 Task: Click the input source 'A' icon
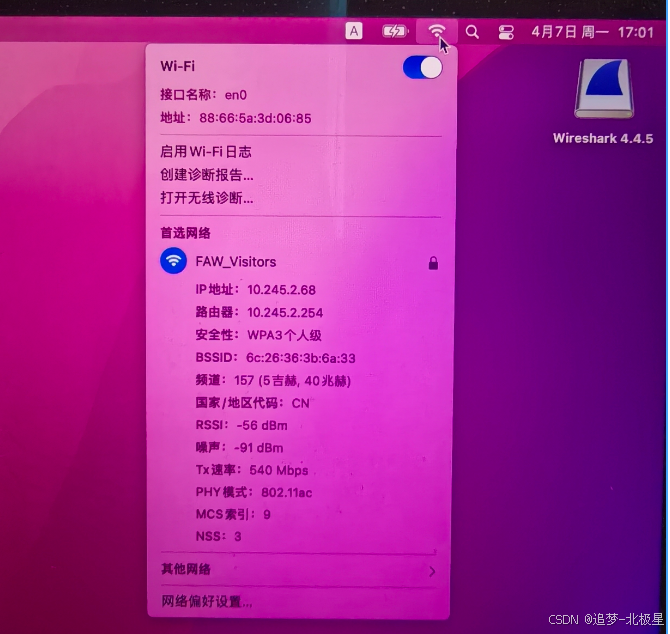point(354,31)
